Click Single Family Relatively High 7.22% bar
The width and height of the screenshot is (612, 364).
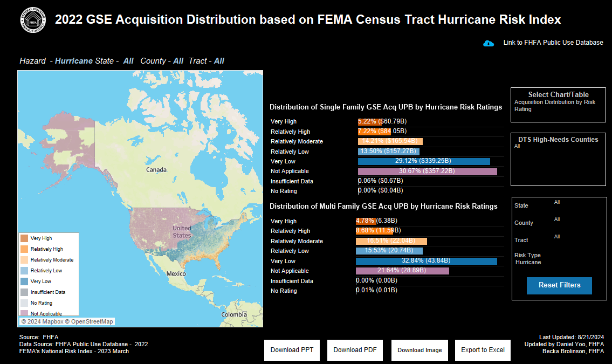374,132
